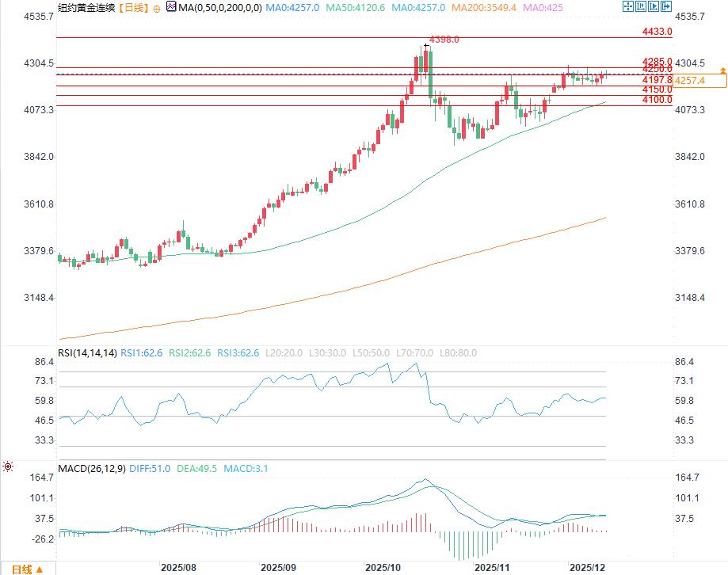Click the circled minus icon beside 日线 title
Image resolution: width=728 pixels, height=575 pixels.
[x=155, y=7]
